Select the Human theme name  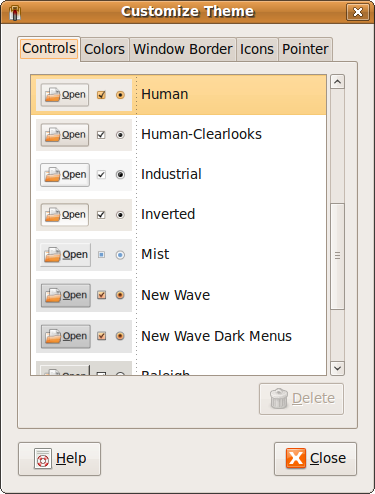[x=165, y=94]
